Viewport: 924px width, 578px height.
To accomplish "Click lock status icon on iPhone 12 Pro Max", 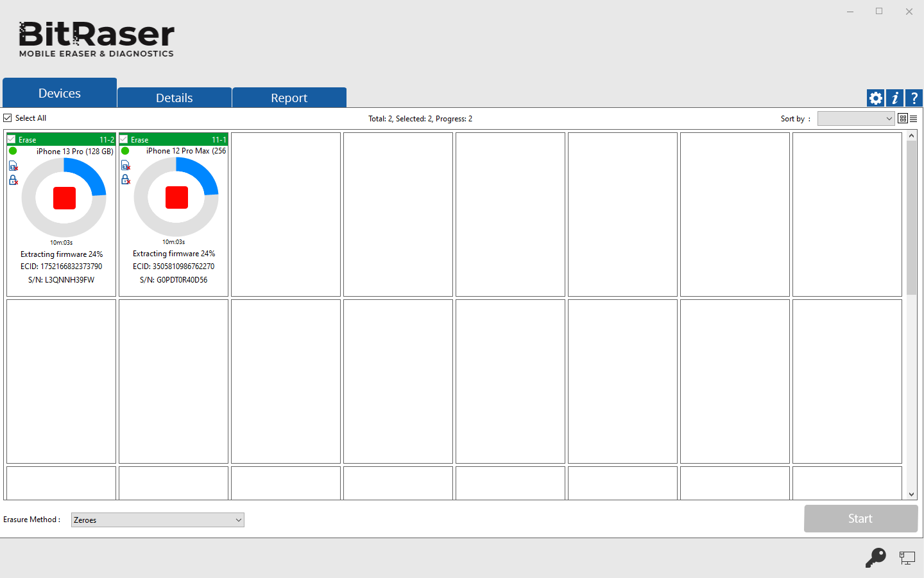I will coord(126,179).
